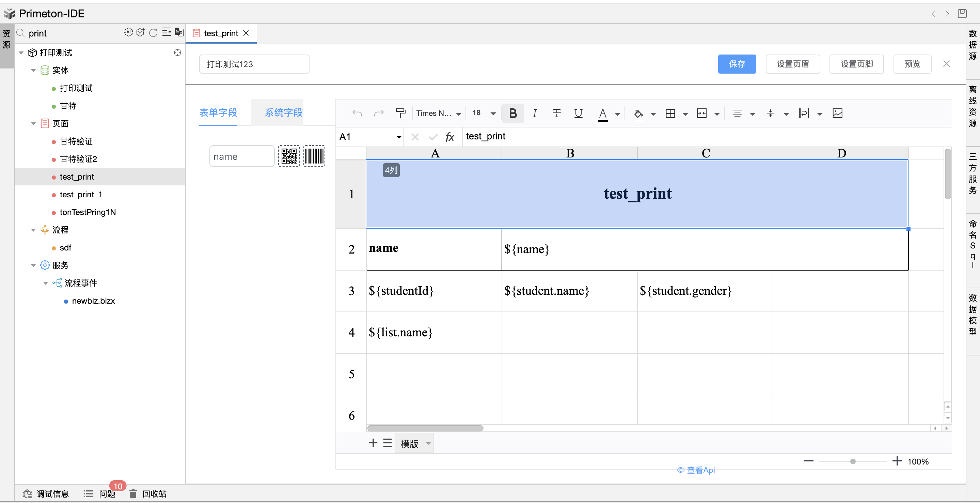This screenshot has height=503, width=980.
Task: Collapse the 页面 tree node
Action: [33, 123]
